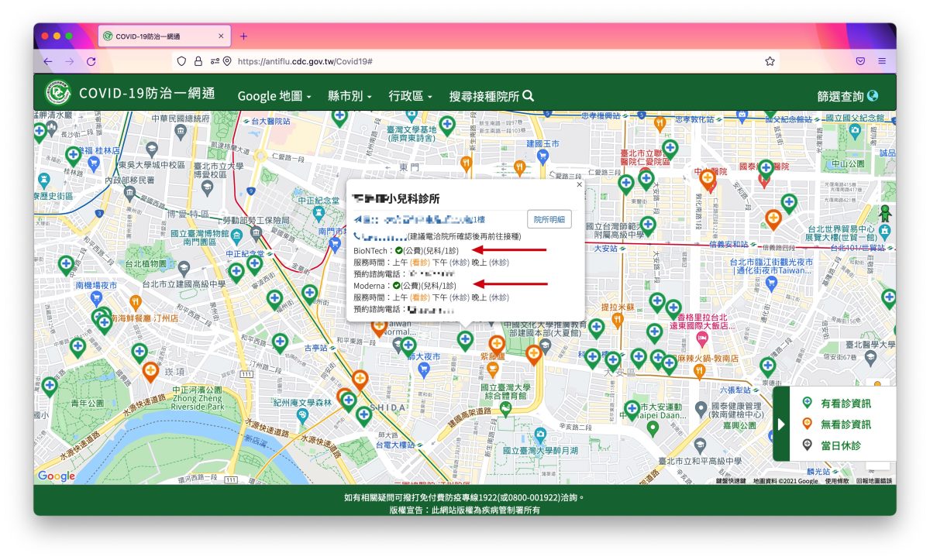Select the COVID-19防治一網通 browser tab
This screenshot has height=560, width=930.
164,36
